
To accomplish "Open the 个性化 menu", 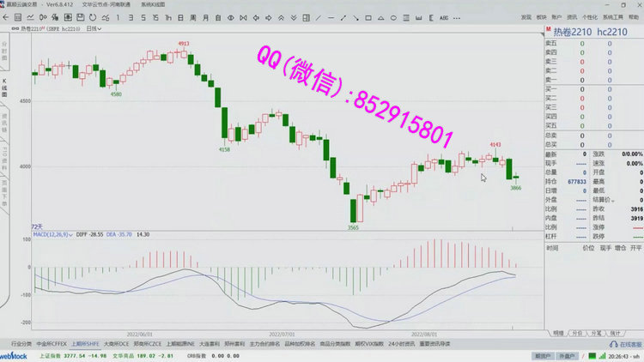I will 589,16.
